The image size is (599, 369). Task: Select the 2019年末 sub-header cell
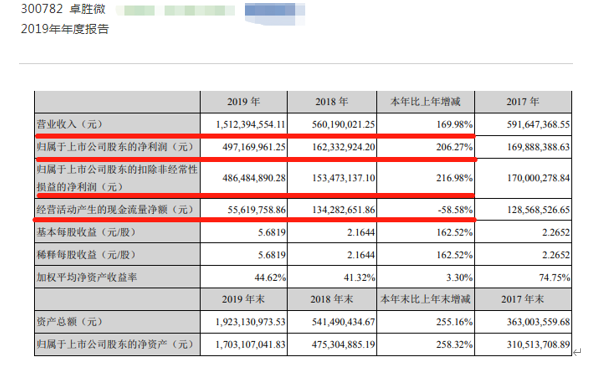[x=244, y=299]
